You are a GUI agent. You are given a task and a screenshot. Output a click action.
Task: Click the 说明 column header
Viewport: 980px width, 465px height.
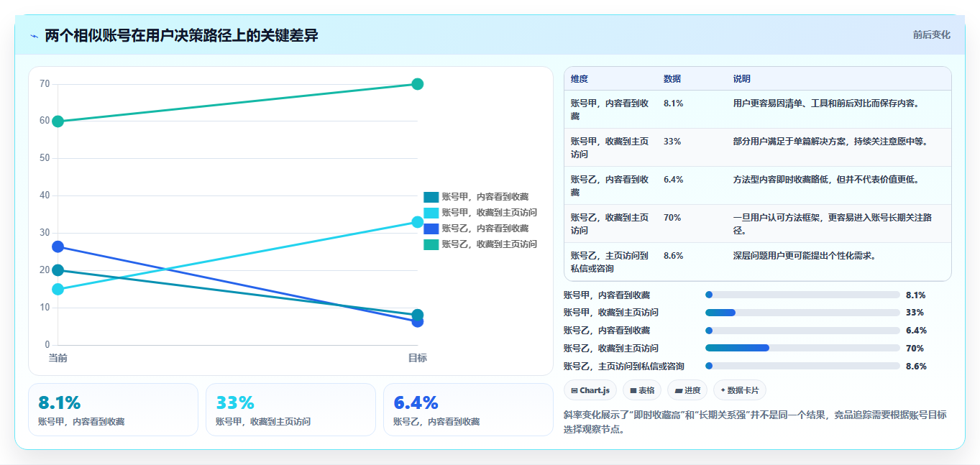pyautogui.click(x=742, y=78)
